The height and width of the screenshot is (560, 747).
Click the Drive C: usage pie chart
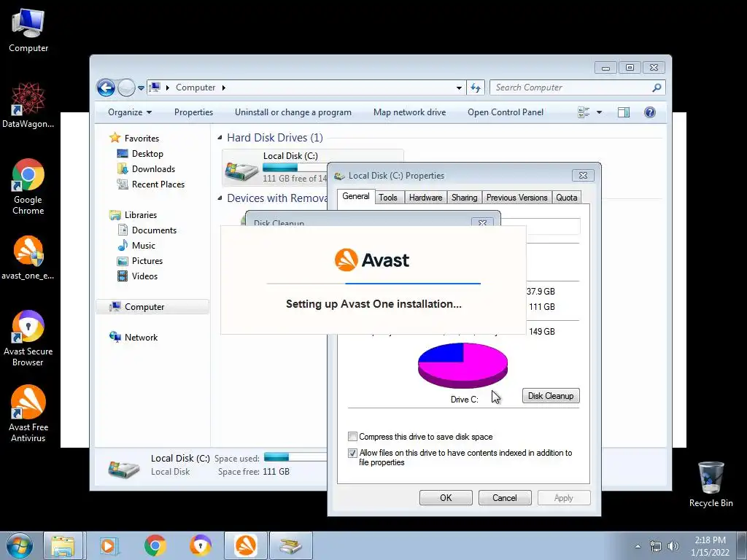click(x=462, y=366)
